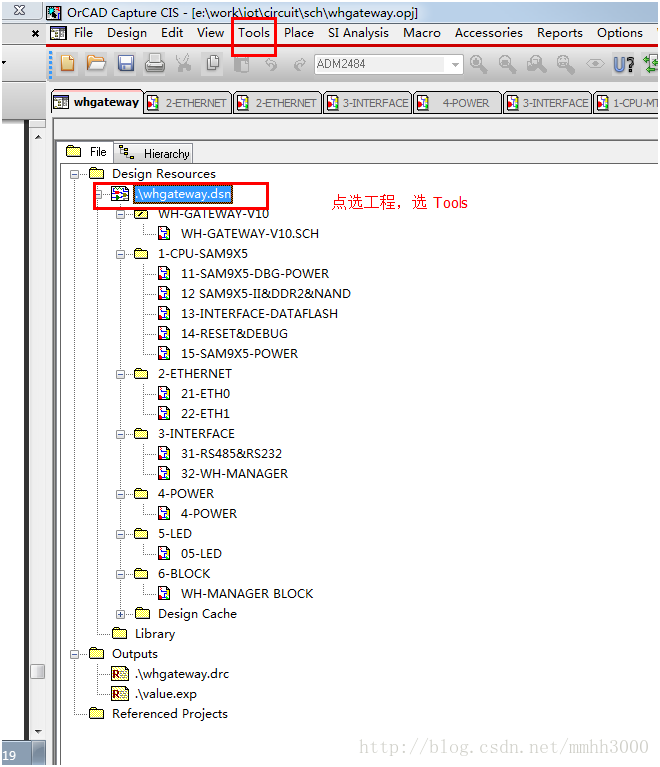This screenshot has height=767, width=660.
Task: Click the Zoom In magnifier icon
Action: click(x=478, y=64)
